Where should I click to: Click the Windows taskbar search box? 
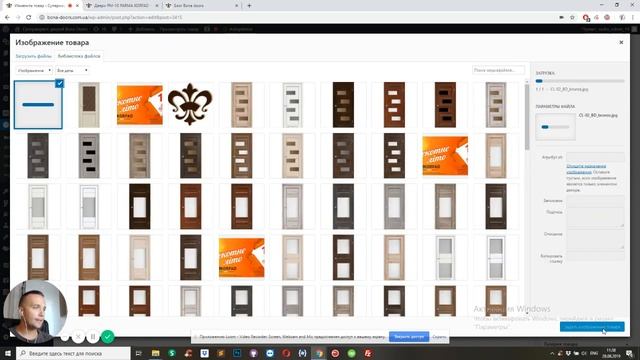(x=73, y=353)
